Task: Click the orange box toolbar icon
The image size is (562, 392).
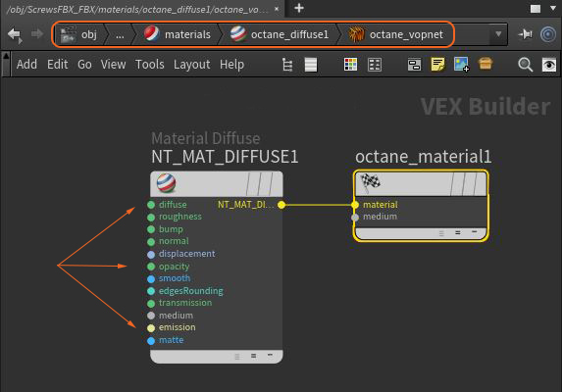Action: click(485, 64)
